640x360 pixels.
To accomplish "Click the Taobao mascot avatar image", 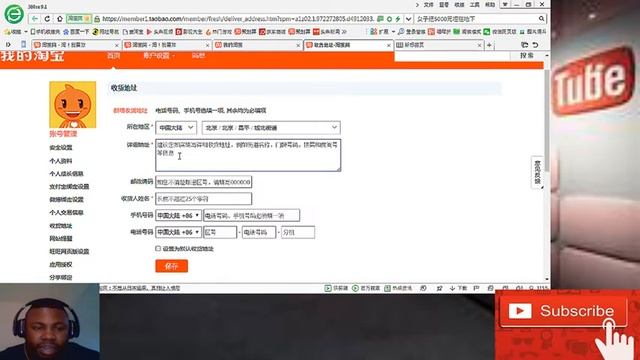I will coord(73,104).
